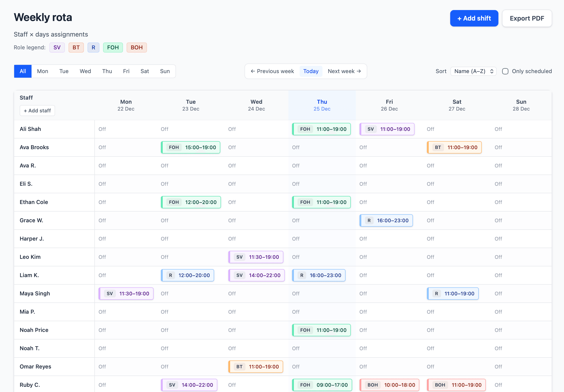Filter to the Thu tab
The height and width of the screenshot is (392, 564).
(x=107, y=71)
